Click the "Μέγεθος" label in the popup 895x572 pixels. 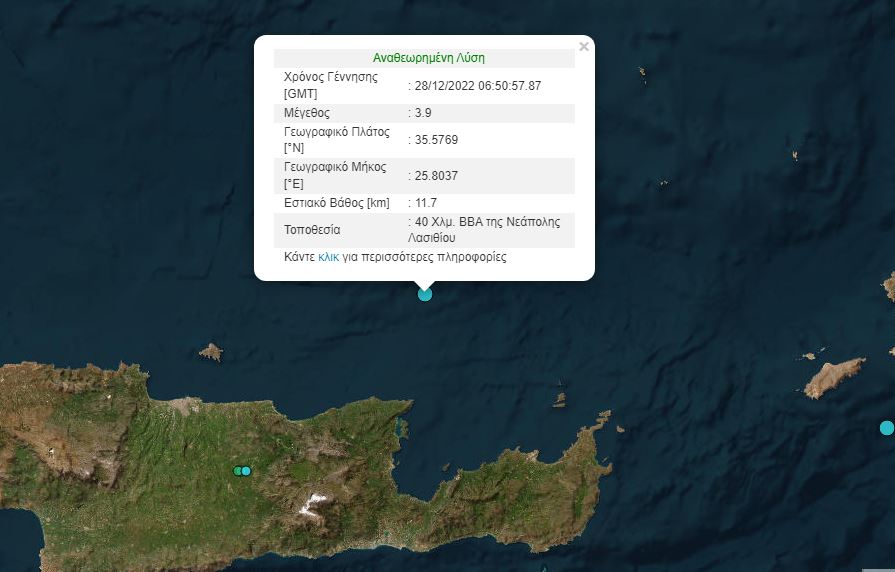click(307, 113)
